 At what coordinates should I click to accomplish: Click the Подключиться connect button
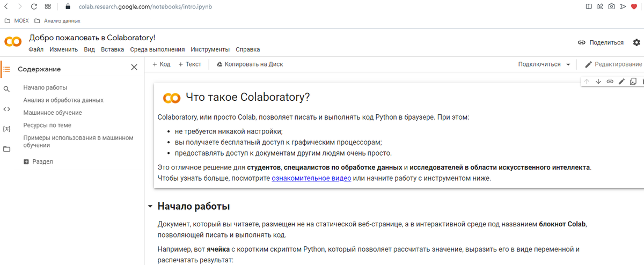(x=539, y=64)
